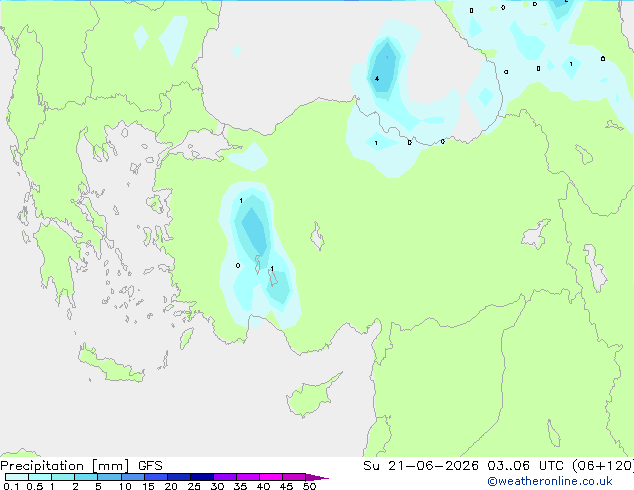Screen dimensions: 634x490
Task: Click the 30–35 mm purple legend swatch
Action: pos(225,477)
